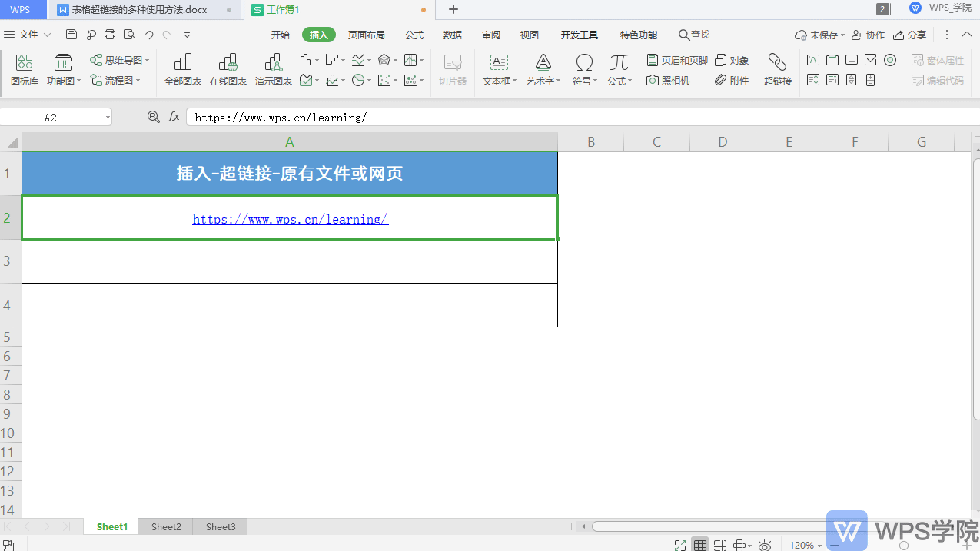This screenshot has width=980, height=551.
Task: Open the 符号 symbol dropdown
Action: 585,69
